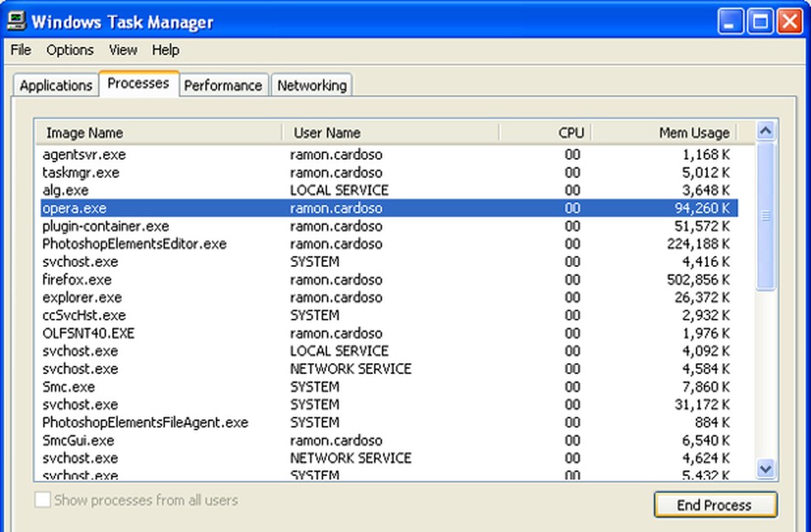The image size is (811, 532).
Task: Switch to the Networking tab
Action: pos(312,86)
